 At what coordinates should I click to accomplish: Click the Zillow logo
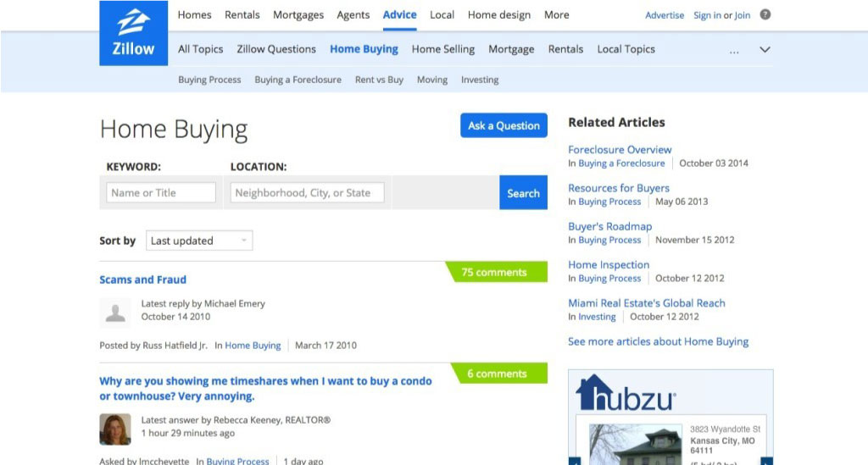pyautogui.click(x=134, y=33)
